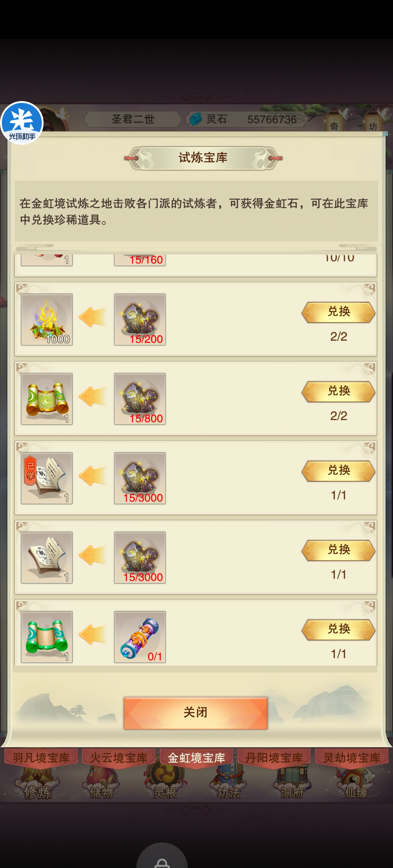Screen dimensions: 393x868
Task: Select the flame spirit item icon labeled 1000
Action: point(47,319)
